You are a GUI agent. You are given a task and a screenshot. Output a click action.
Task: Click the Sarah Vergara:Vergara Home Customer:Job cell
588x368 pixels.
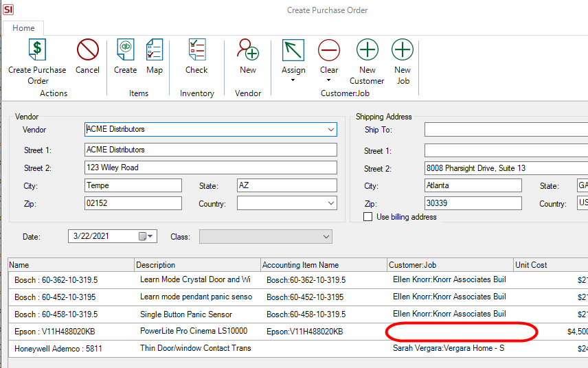coord(449,348)
